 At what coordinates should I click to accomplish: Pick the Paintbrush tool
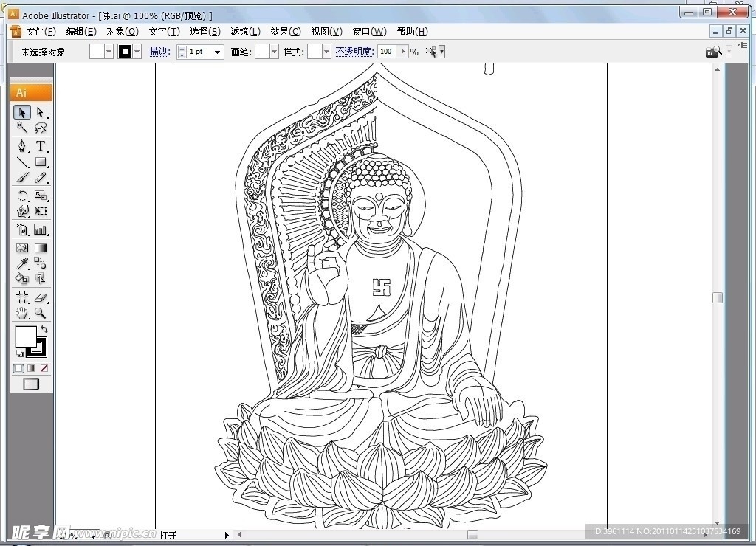click(22, 179)
